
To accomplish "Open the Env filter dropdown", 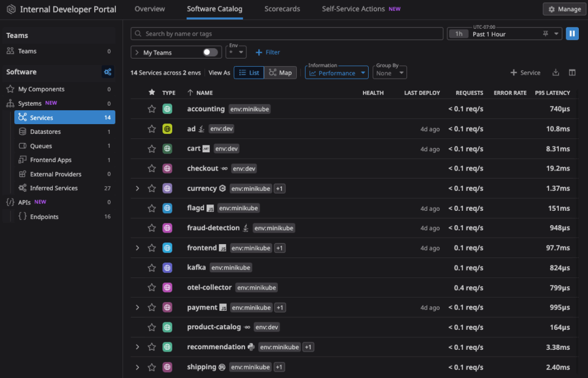I will (236, 52).
